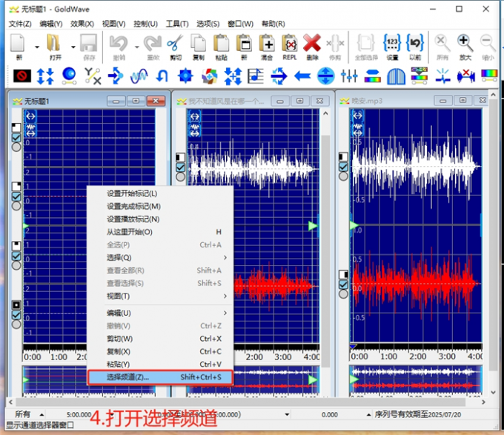Screen dimensions: 504x435
Task: Choose 从这里开始(O) in context menu
Action: click(x=160, y=232)
